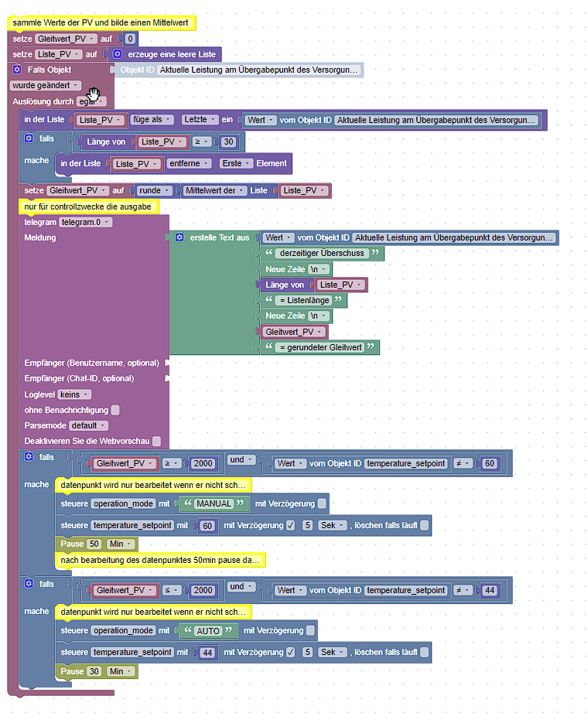Screen dimensions: 588x713
Task: Open the 'entferne' action dropdown
Action: (x=189, y=163)
